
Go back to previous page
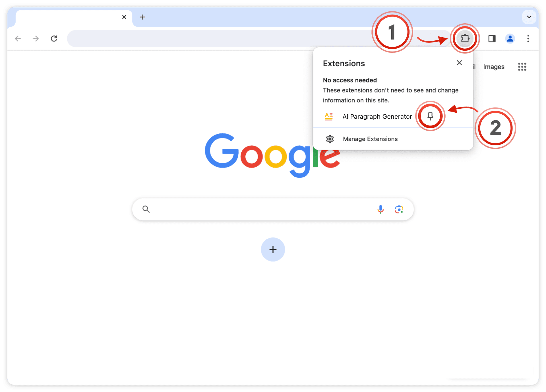[18, 38]
